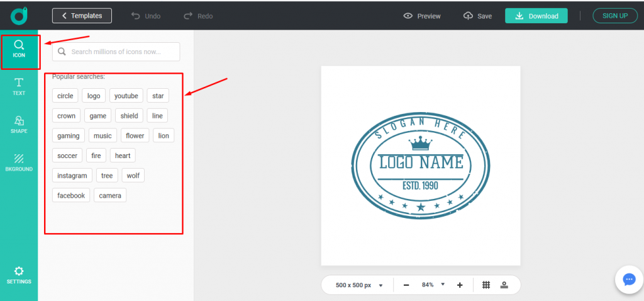This screenshot has width=644, height=301.
Task: Click the SIGN UP button
Action: [x=615, y=16]
